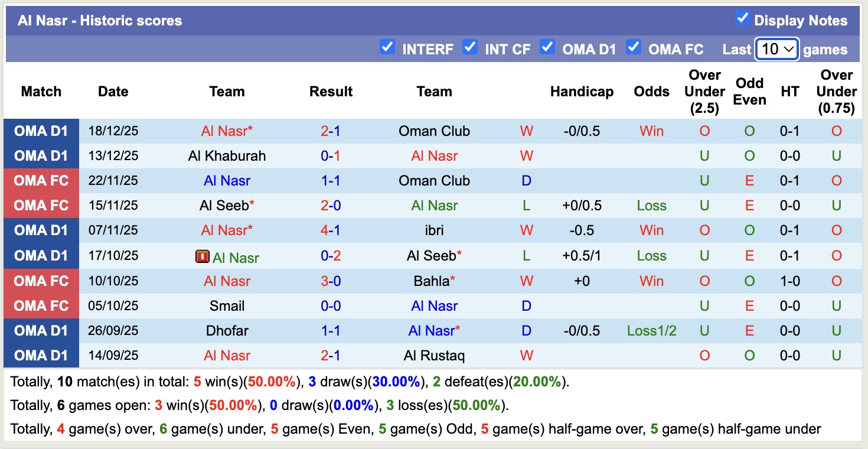Click the Smail team link
The width and height of the screenshot is (868, 449).
coord(227,305)
